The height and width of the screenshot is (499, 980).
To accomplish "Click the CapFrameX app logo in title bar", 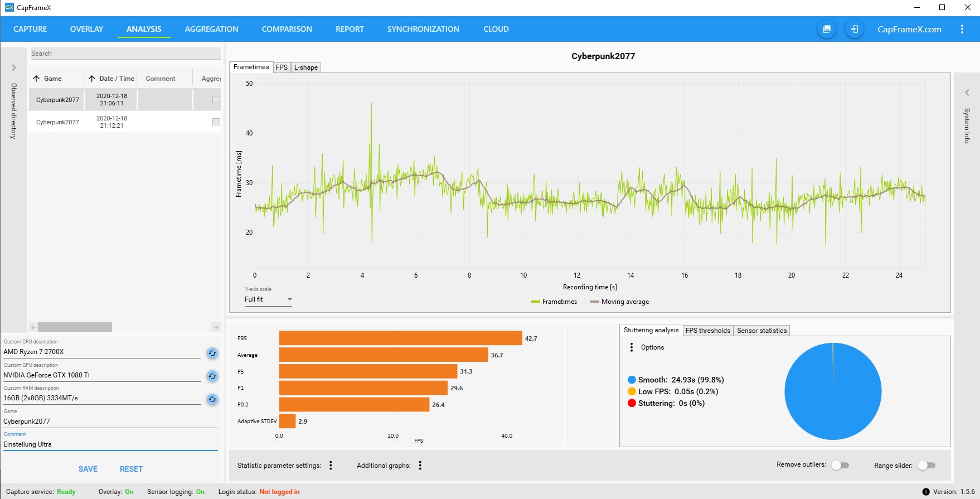I will [x=9, y=7].
